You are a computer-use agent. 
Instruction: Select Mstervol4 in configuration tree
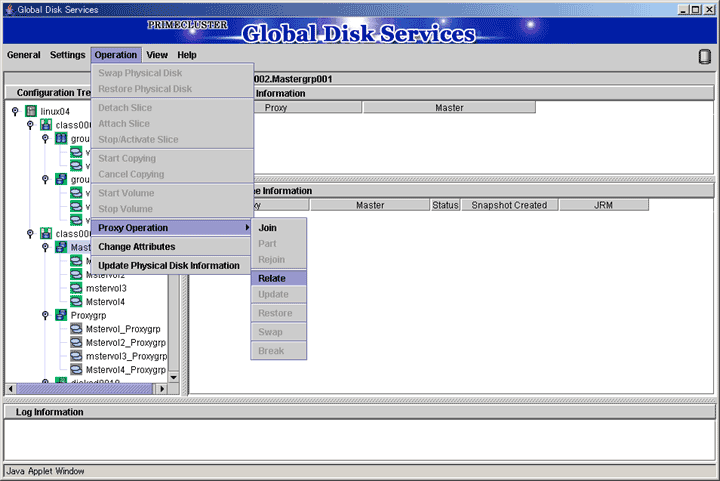(105, 302)
